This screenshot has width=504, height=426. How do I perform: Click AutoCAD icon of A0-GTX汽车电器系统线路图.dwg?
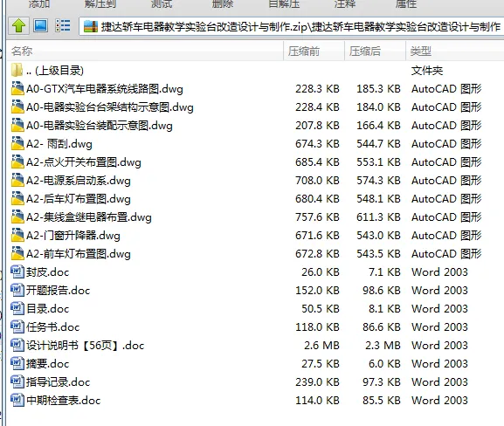tap(17, 88)
